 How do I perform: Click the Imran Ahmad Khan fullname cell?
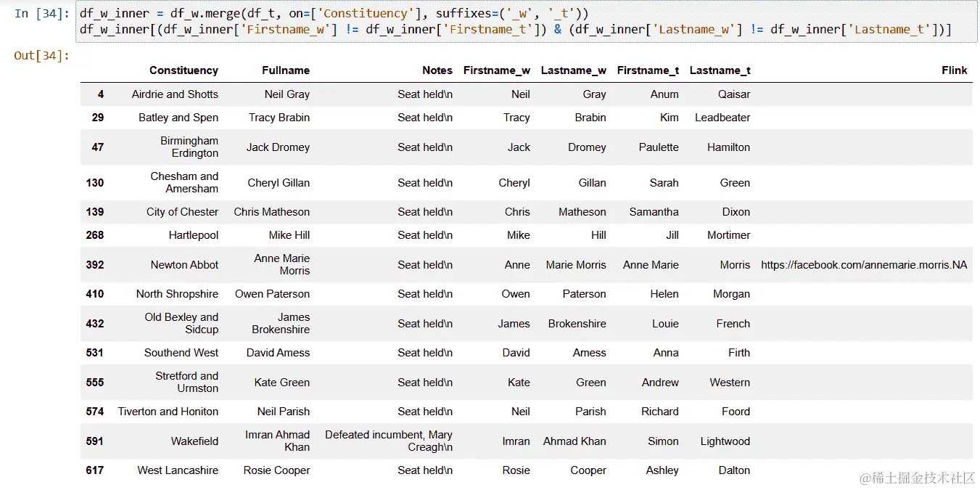pos(277,441)
